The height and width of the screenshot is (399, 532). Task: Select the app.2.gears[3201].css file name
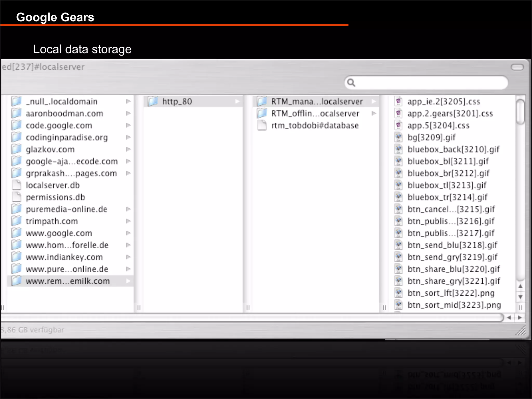(450, 114)
